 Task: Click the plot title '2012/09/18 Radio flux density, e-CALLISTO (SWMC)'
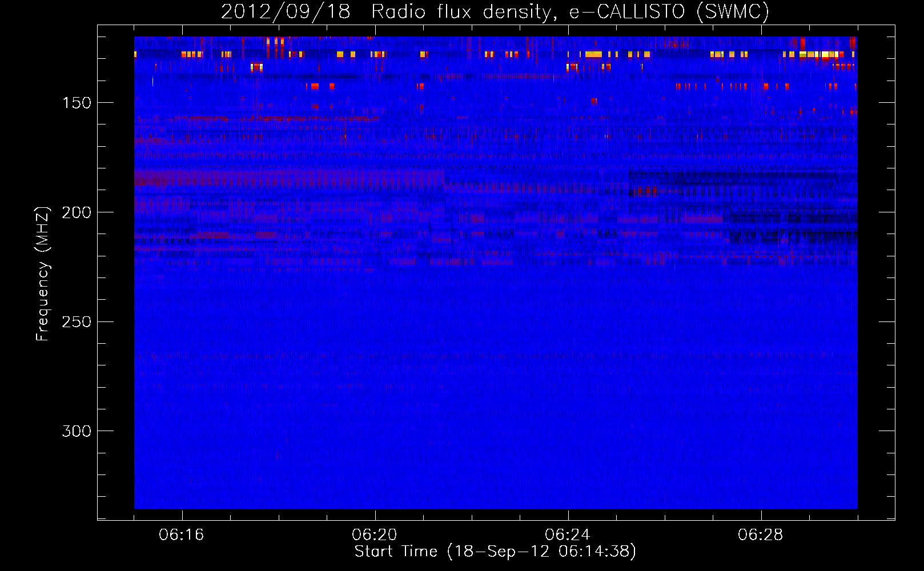point(495,11)
